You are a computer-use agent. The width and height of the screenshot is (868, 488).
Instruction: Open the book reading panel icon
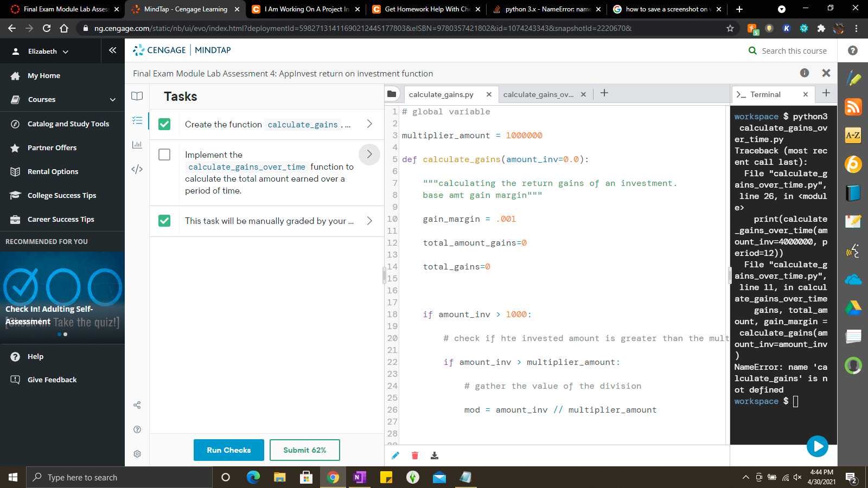tap(137, 96)
